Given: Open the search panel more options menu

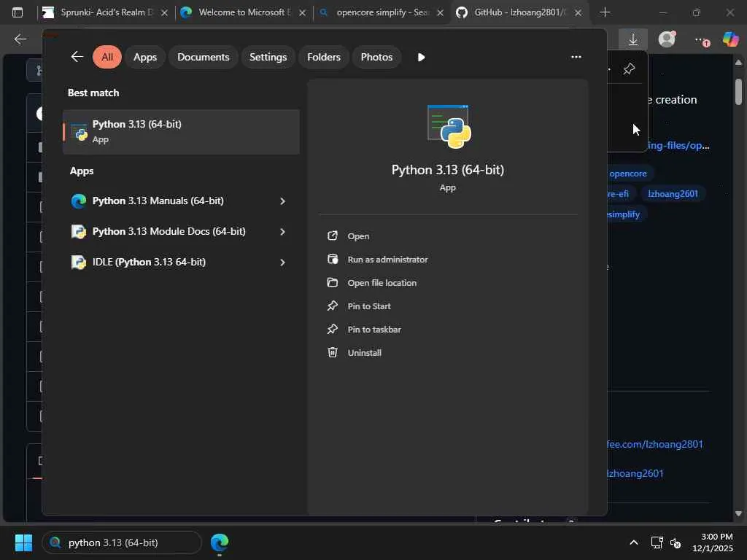Looking at the screenshot, I should (x=576, y=57).
